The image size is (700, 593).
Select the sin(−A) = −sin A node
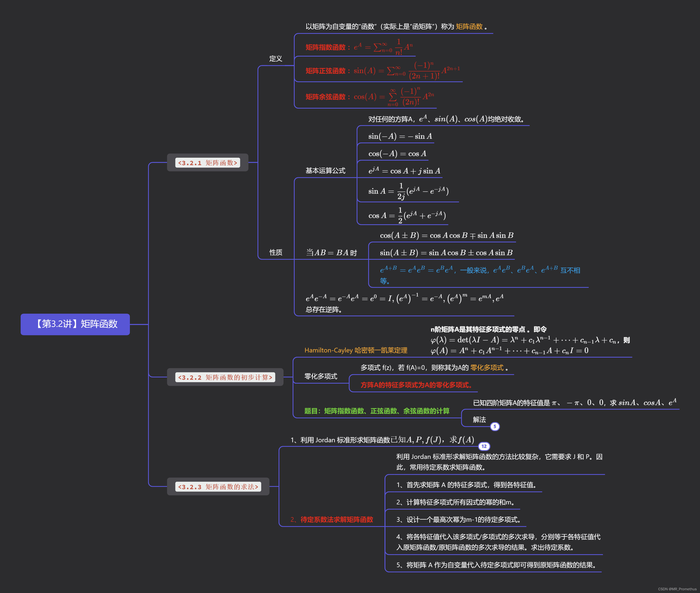tap(400, 136)
